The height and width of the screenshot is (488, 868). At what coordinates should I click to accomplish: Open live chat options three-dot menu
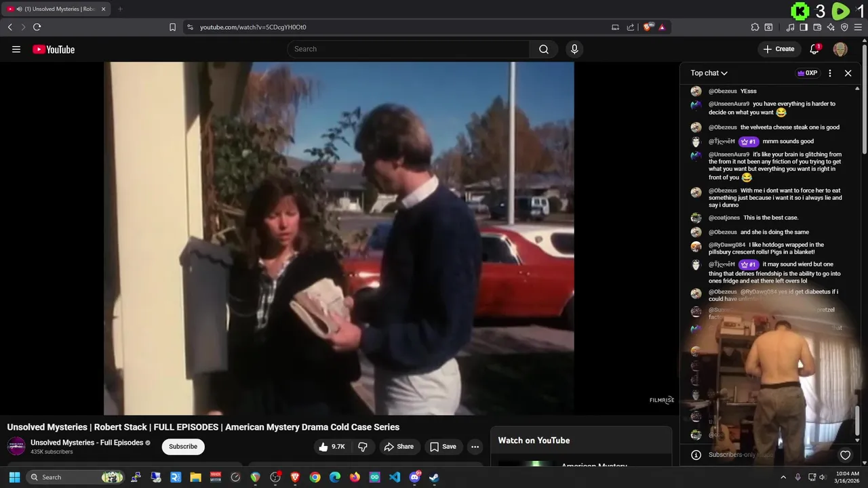(x=830, y=73)
